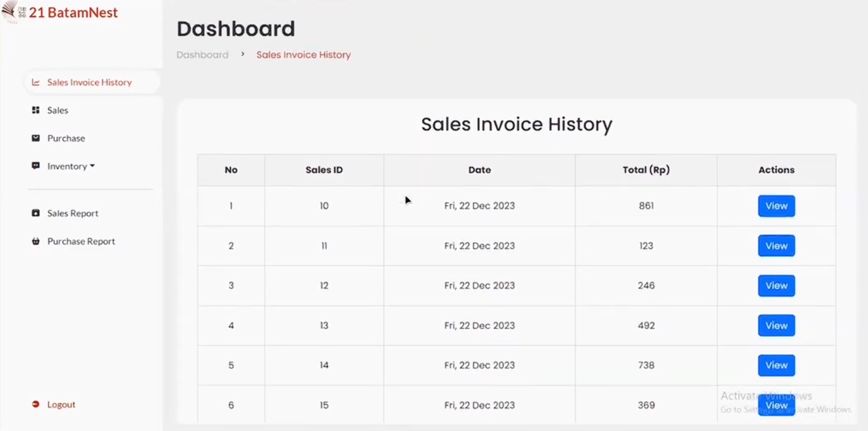The image size is (868, 431).
Task: Open View for invoice totaling 738
Action: click(x=776, y=365)
